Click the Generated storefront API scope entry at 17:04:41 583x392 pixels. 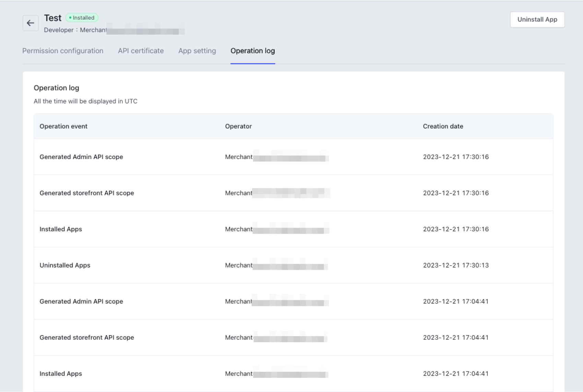pos(87,338)
